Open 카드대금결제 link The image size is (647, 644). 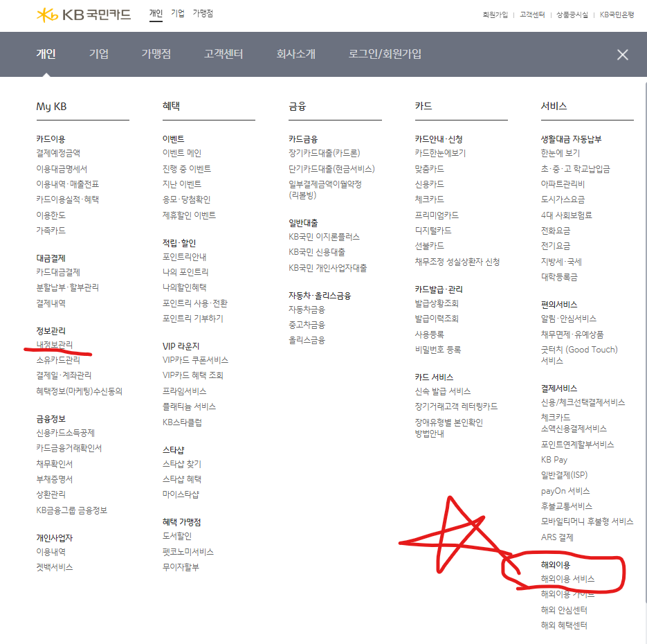(58, 272)
